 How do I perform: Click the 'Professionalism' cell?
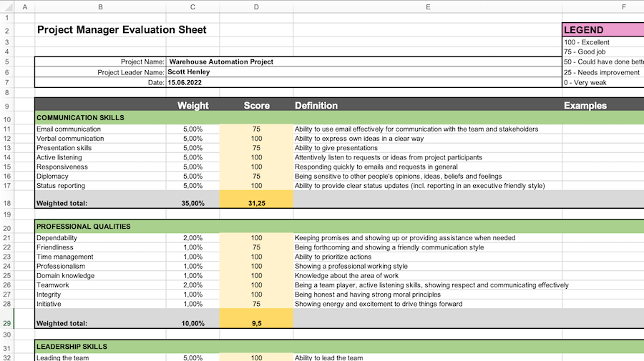click(x=101, y=266)
